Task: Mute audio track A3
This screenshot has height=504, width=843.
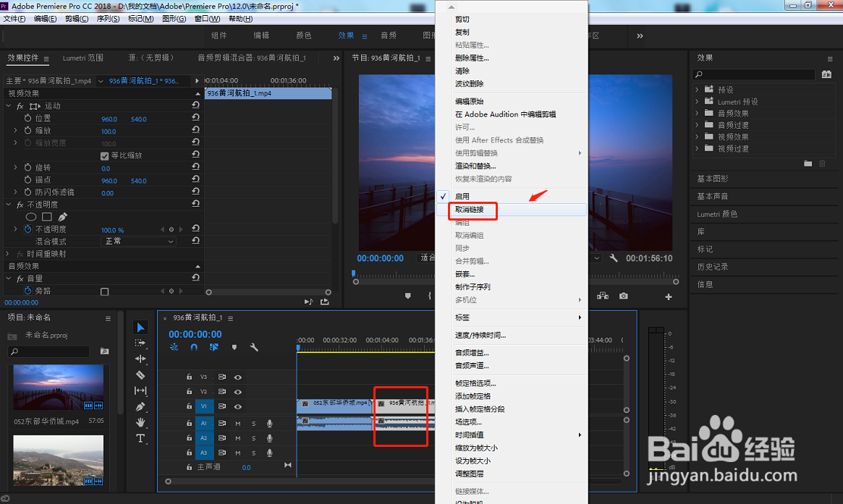Action: (x=237, y=453)
